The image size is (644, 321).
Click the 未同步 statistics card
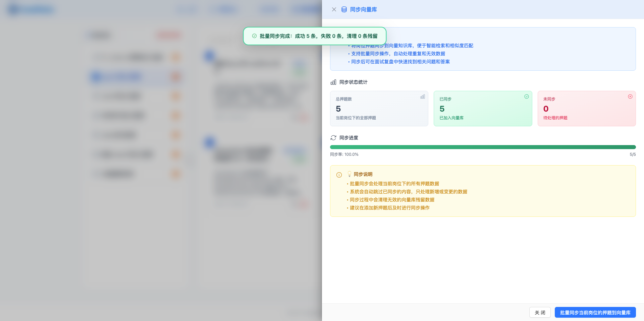click(x=586, y=109)
